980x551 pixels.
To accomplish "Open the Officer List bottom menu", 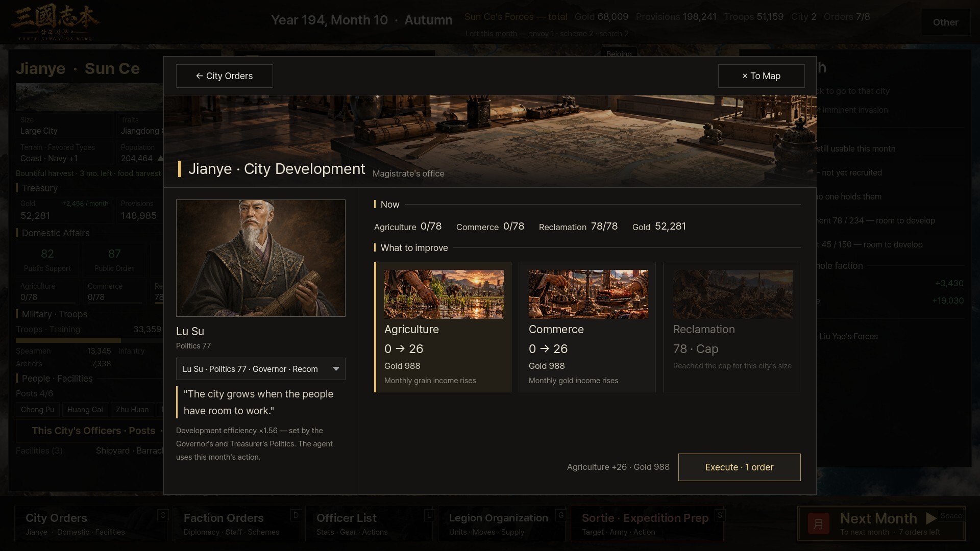I will (x=369, y=523).
